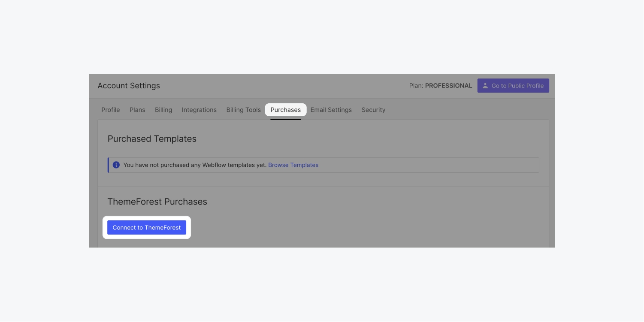The width and height of the screenshot is (644, 322).
Task: Click the person icon on Public Profile button
Action: (485, 86)
